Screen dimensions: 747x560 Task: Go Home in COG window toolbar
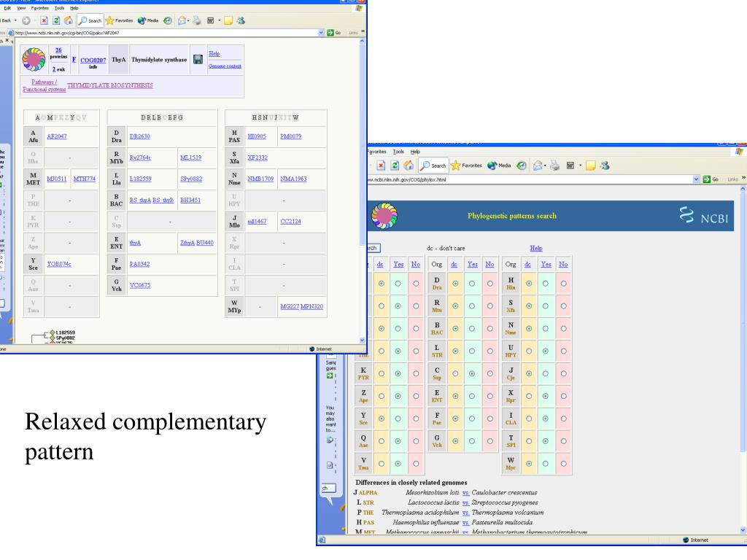69,20
